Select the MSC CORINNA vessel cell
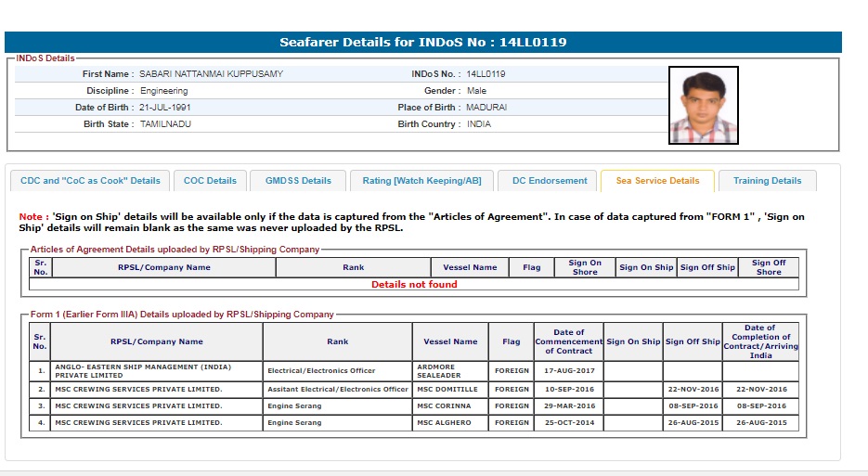This screenshot has width=868, height=476. (x=450, y=406)
